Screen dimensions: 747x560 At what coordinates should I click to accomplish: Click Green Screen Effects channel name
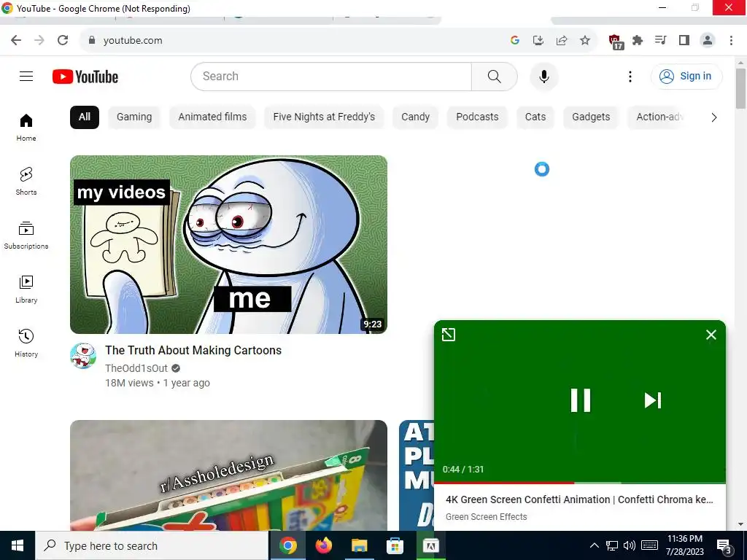pyautogui.click(x=487, y=517)
